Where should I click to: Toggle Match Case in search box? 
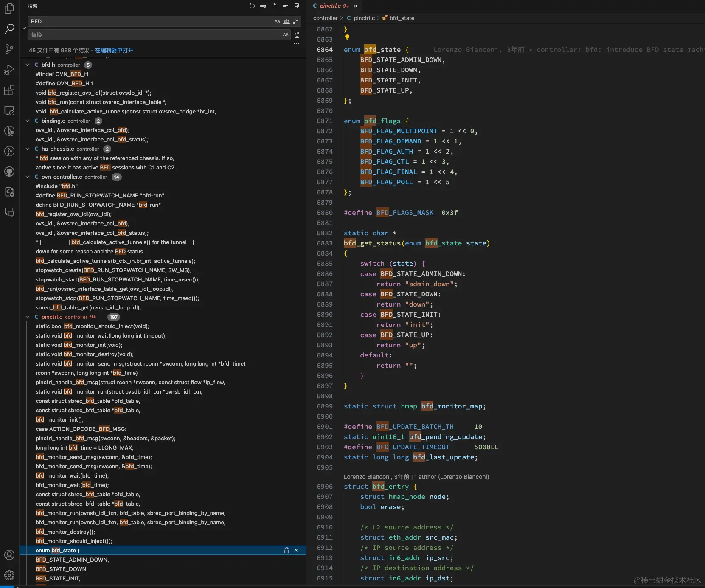(277, 21)
